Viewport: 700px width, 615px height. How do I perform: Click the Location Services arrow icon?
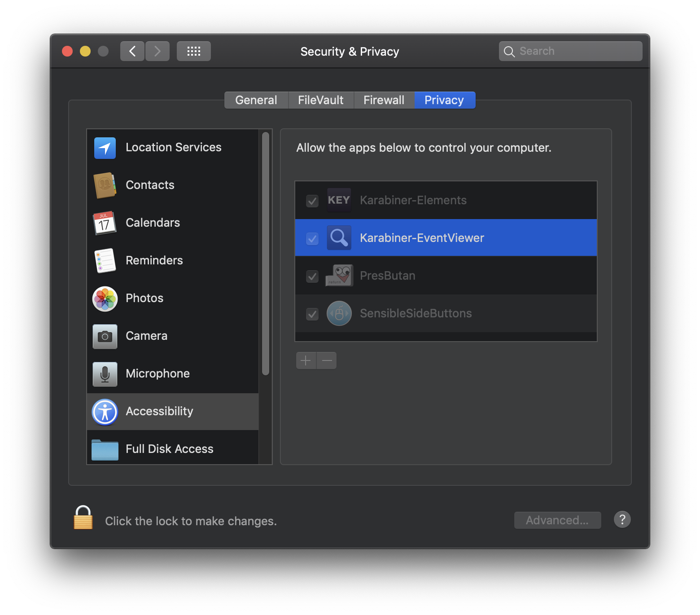click(105, 148)
